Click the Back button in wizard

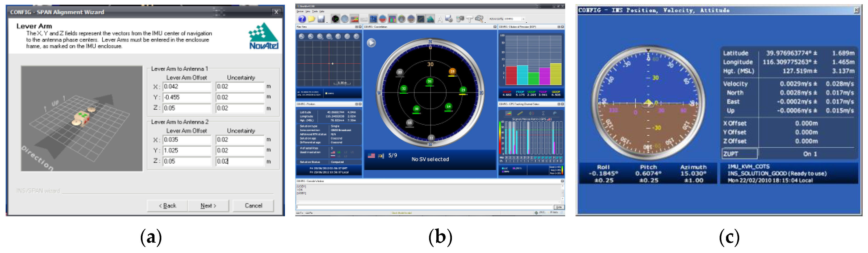167,206
